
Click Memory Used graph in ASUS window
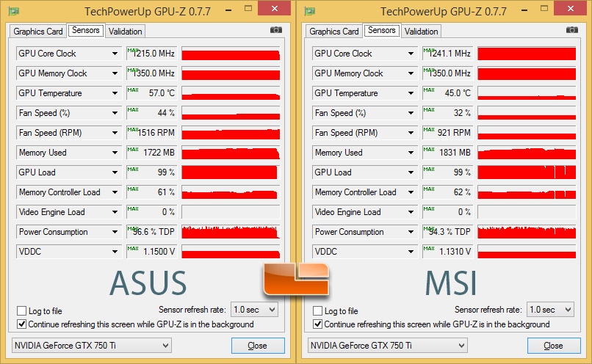pos(231,153)
